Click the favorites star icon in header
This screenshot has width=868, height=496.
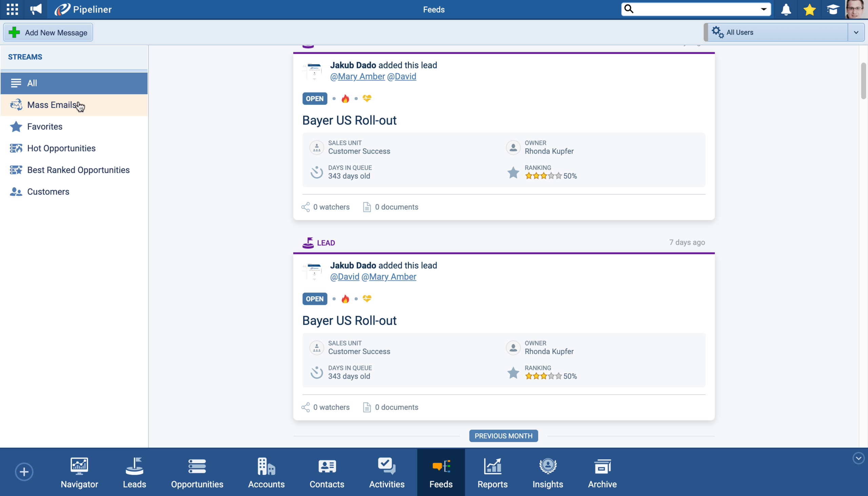(809, 9)
